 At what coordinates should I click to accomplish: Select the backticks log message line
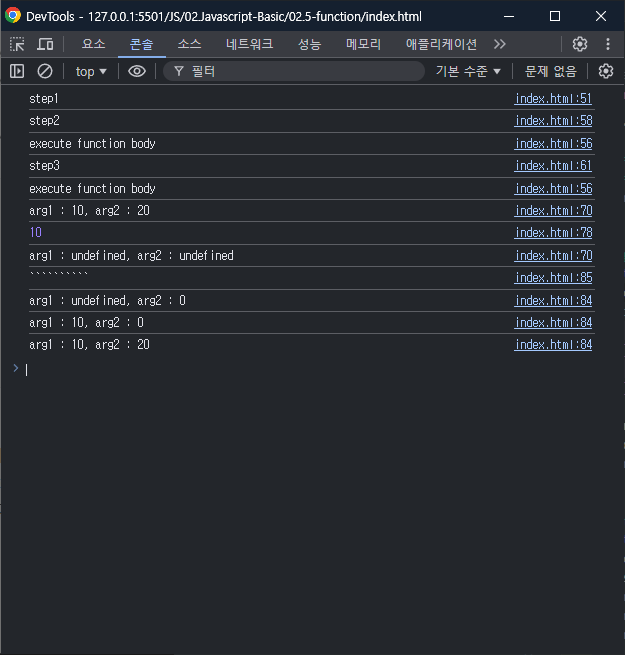click(58, 274)
